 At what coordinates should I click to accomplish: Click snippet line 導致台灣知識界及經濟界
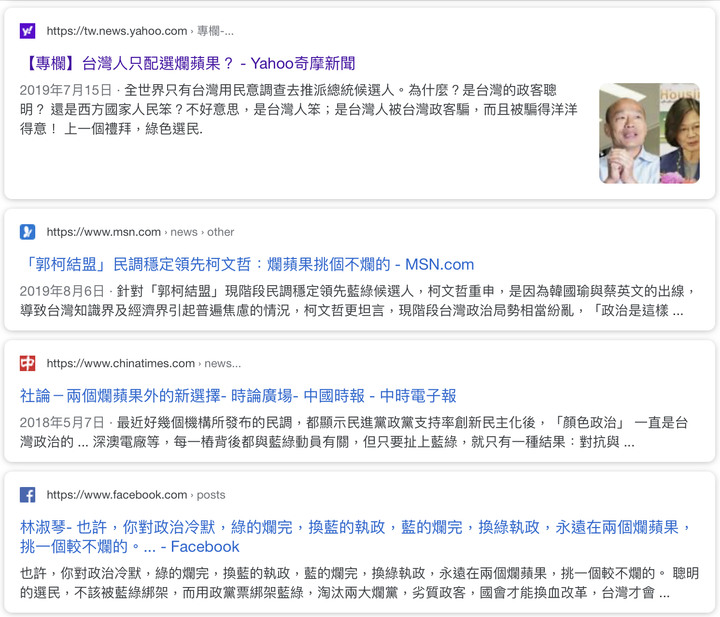click(x=351, y=311)
